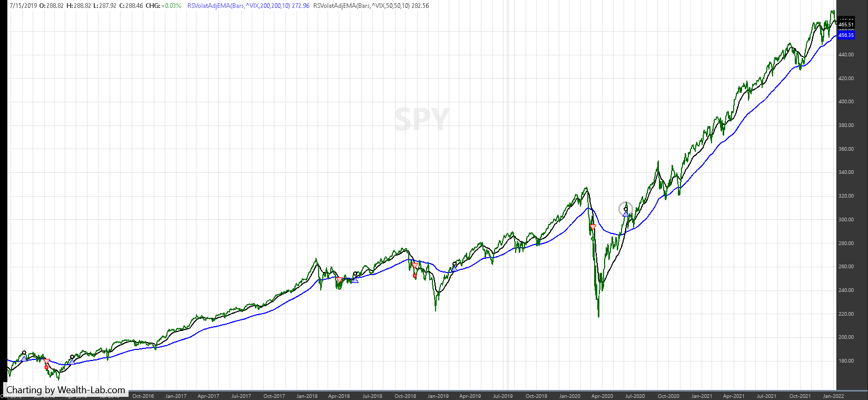Click the 320.00 price axis label
This screenshot has height=400, width=868.
846,196
